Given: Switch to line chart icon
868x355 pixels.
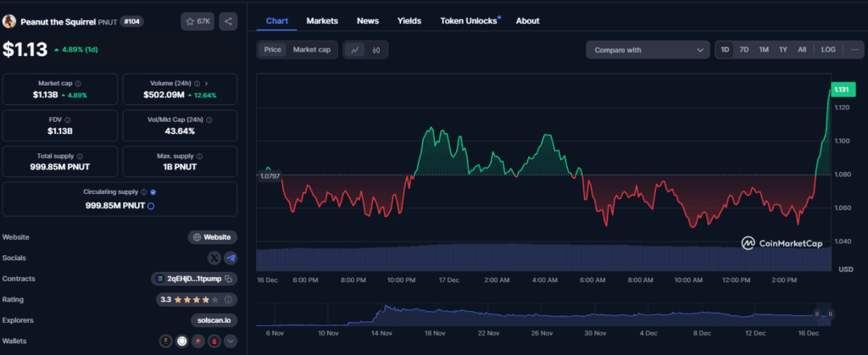Looking at the screenshot, I should (355, 50).
